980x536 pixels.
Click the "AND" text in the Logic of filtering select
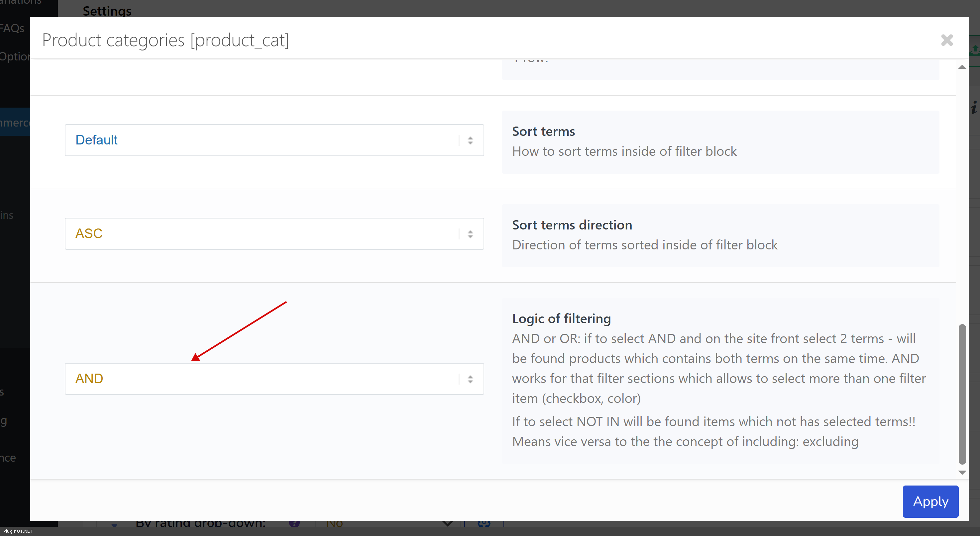point(89,379)
